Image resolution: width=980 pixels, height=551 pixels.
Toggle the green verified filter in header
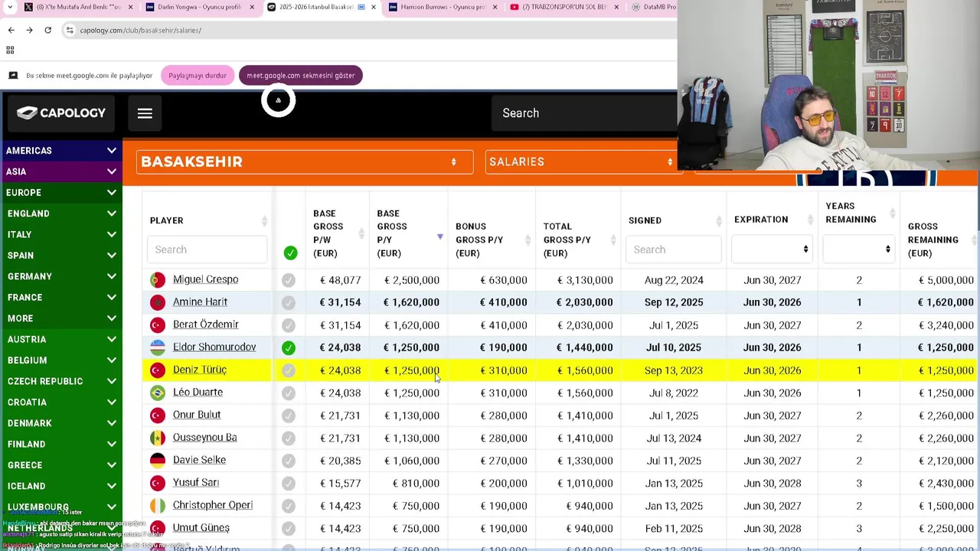(290, 253)
